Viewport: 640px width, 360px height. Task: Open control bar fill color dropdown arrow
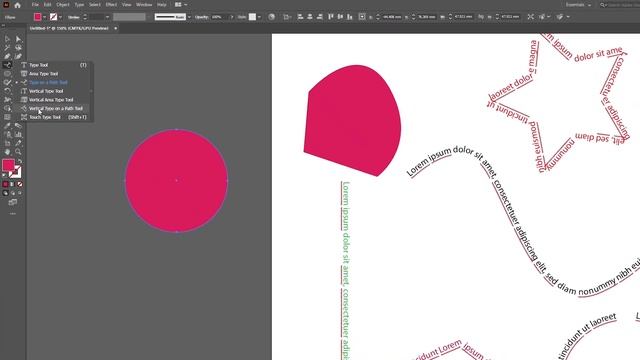coord(44,17)
